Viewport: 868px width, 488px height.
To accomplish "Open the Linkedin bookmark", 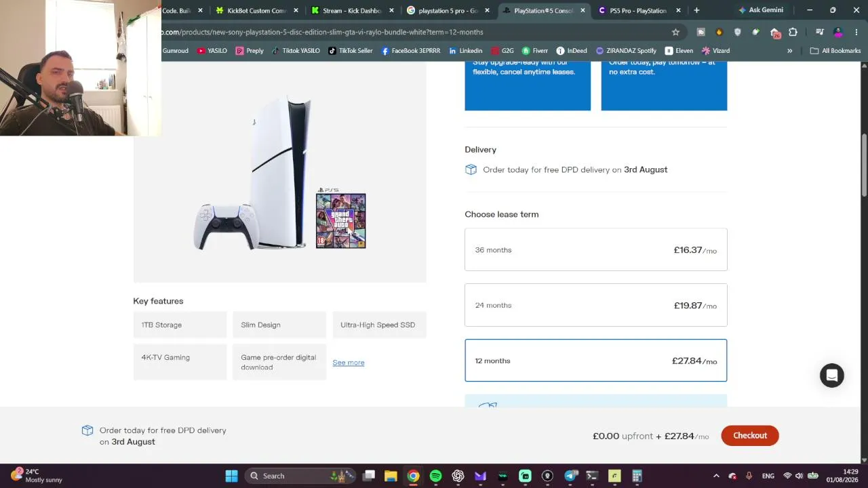I will point(465,51).
